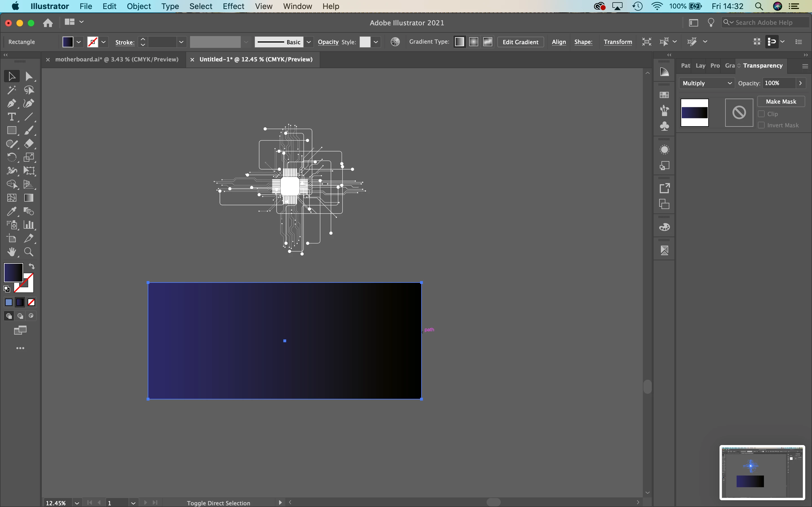Enable the Clip checkbox
This screenshot has height=507, width=812.
coord(761,114)
